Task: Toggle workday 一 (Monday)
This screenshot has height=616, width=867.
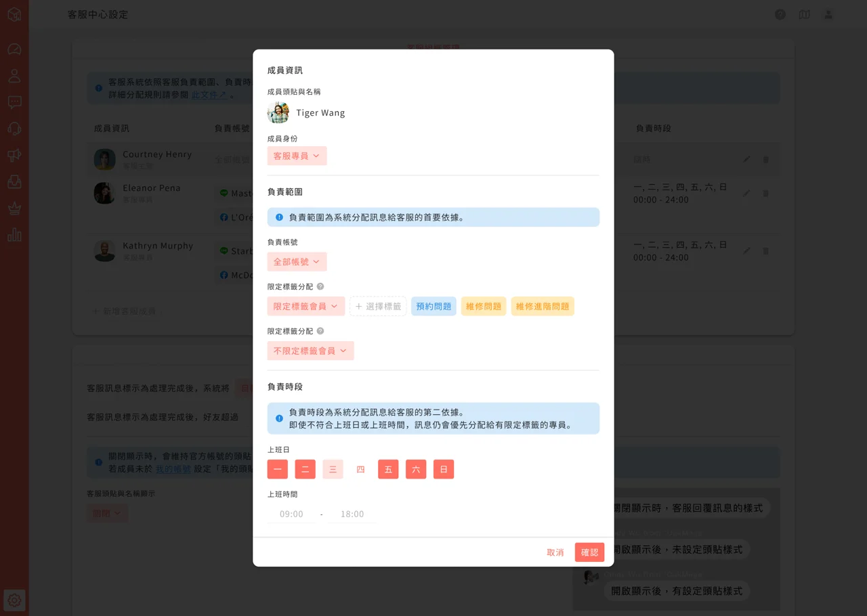Action: point(278,469)
